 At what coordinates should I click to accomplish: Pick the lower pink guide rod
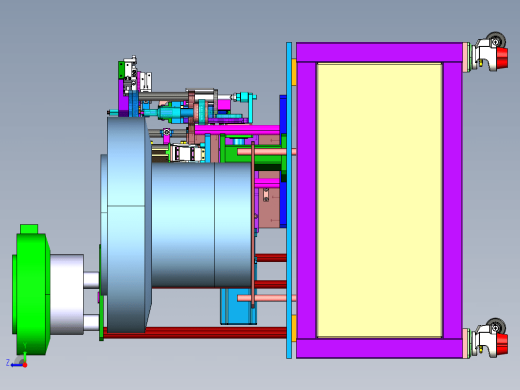[267, 298]
